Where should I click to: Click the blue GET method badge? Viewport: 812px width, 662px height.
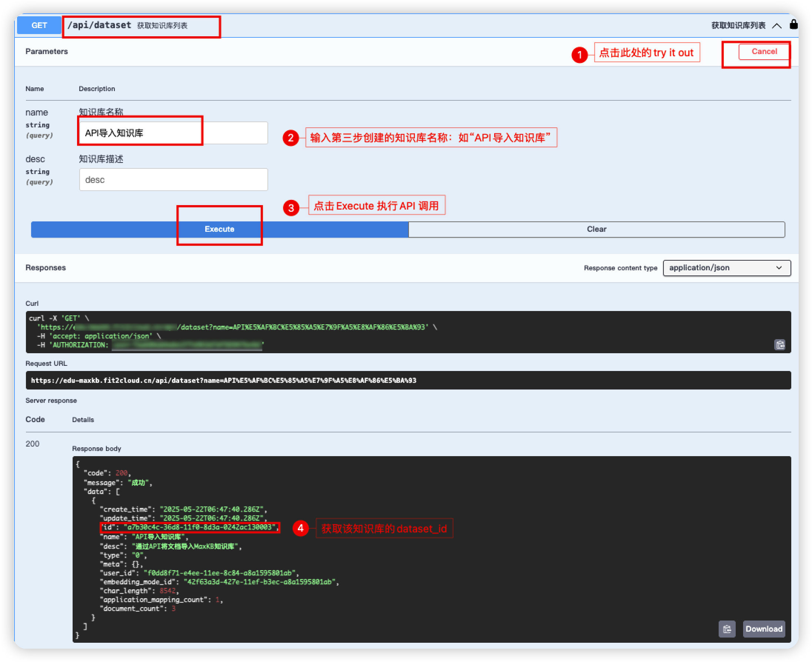point(39,26)
